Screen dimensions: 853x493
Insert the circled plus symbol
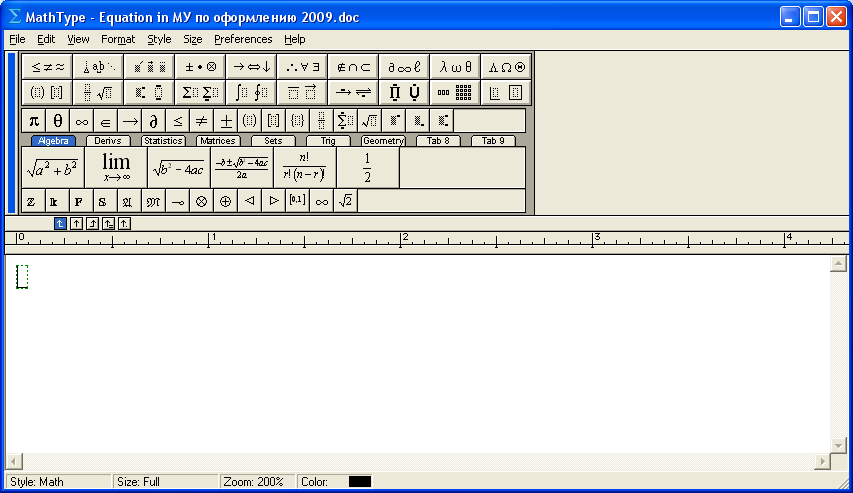point(225,201)
